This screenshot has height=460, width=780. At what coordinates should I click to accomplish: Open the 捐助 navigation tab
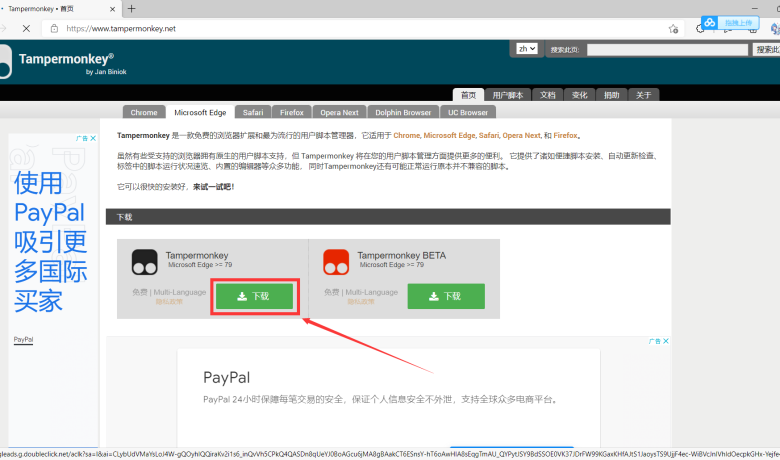click(611, 95)
